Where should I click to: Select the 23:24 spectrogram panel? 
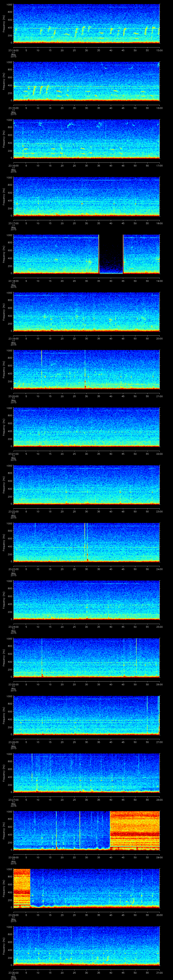(86, 600)
